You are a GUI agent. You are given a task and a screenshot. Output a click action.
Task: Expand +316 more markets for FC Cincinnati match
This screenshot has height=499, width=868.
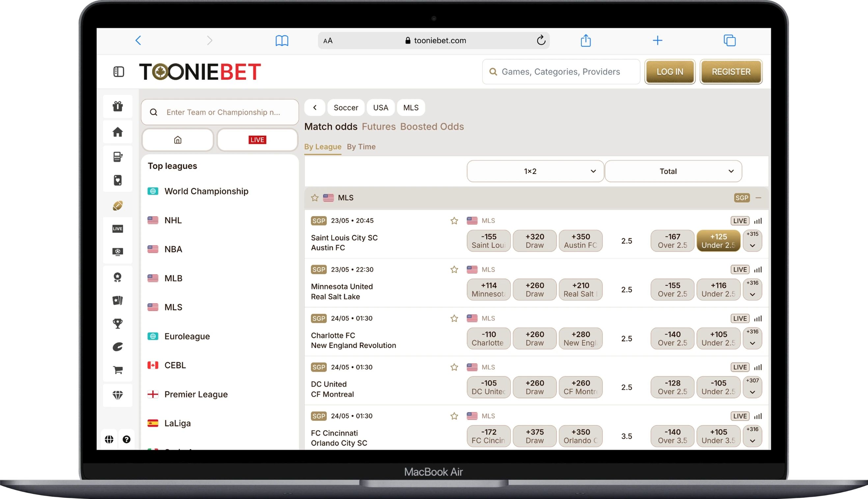point(752,436)
